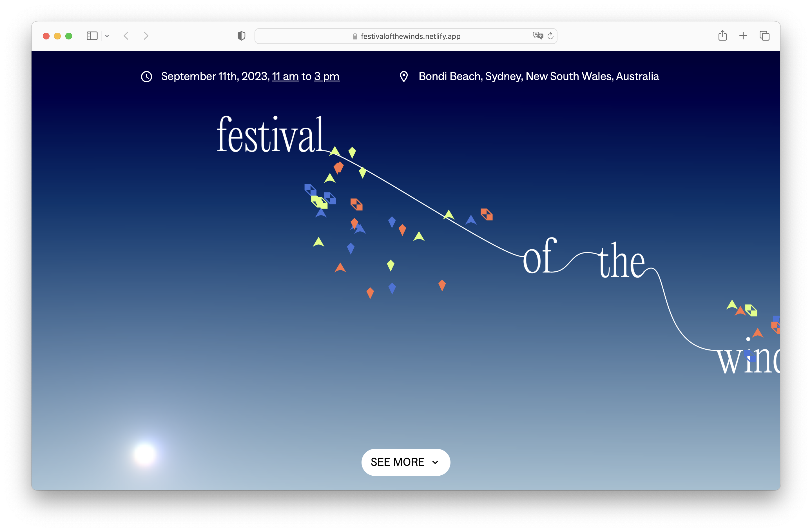Show the tab overview icon

(x=764, y=36)
